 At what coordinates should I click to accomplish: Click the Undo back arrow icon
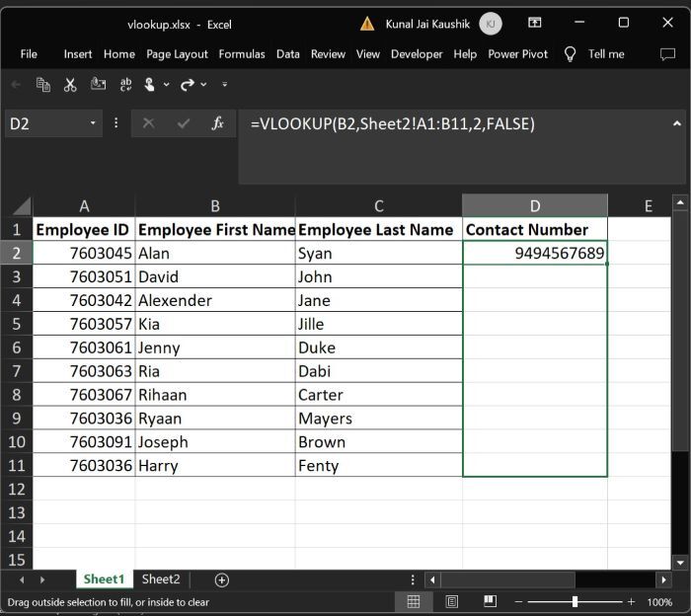[x=16, y=84]
